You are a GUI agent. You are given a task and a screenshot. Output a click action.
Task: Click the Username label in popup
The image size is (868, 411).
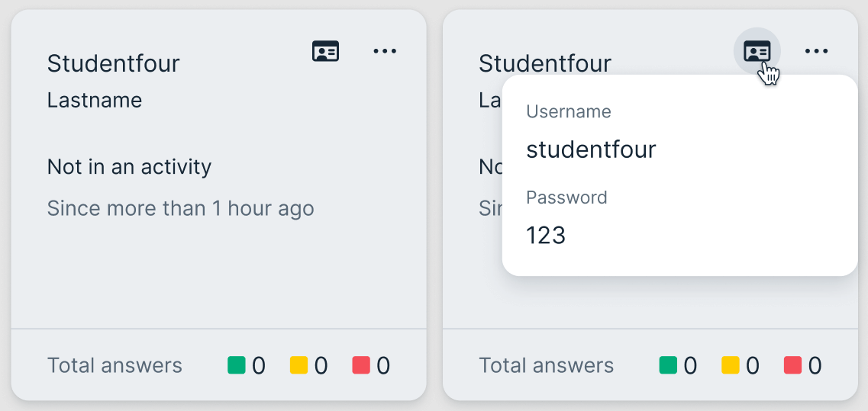click(x=569, y=112)
